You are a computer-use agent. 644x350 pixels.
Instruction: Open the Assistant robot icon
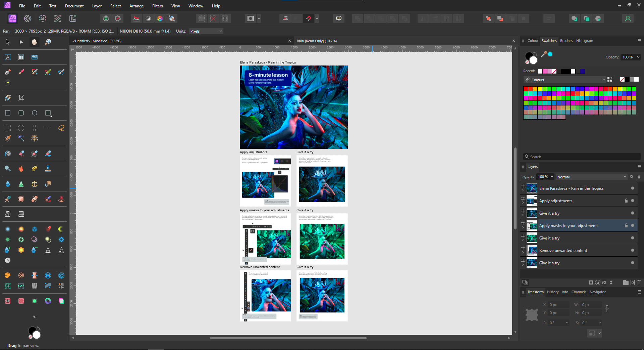click(339, 18)
